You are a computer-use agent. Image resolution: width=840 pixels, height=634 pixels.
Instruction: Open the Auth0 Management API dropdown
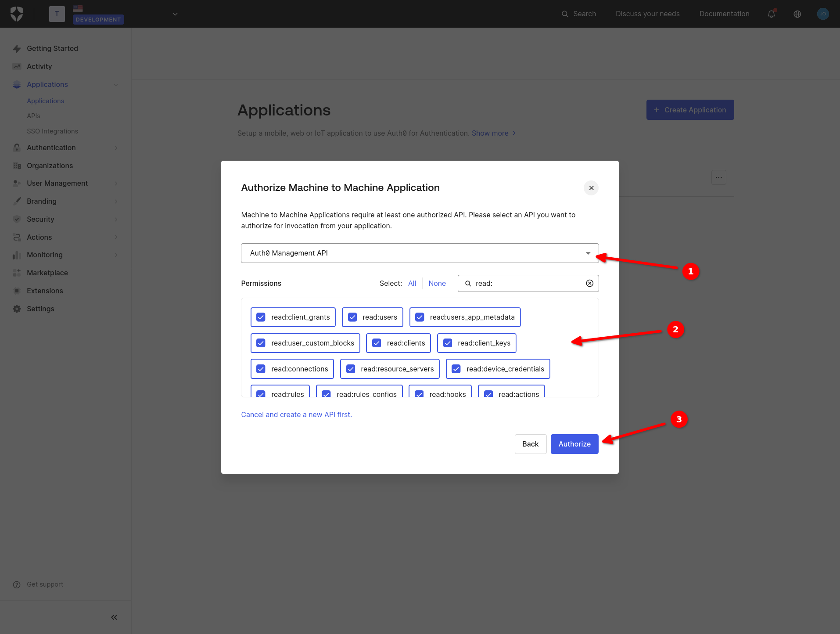click(588, 253)
